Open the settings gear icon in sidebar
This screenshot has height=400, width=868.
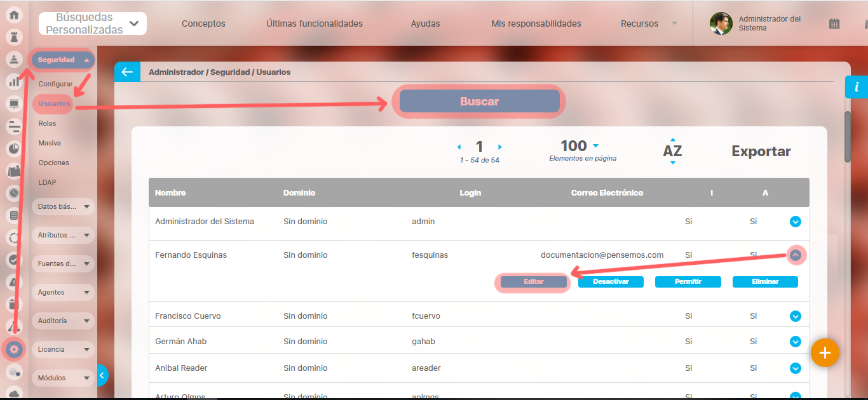pyautogui.click(x=14, y=349)
